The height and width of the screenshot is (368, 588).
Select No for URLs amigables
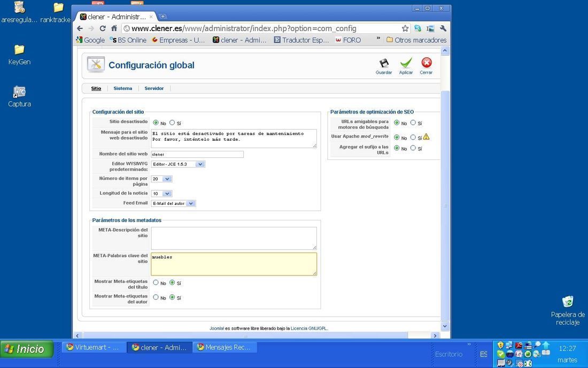(397, 122)
